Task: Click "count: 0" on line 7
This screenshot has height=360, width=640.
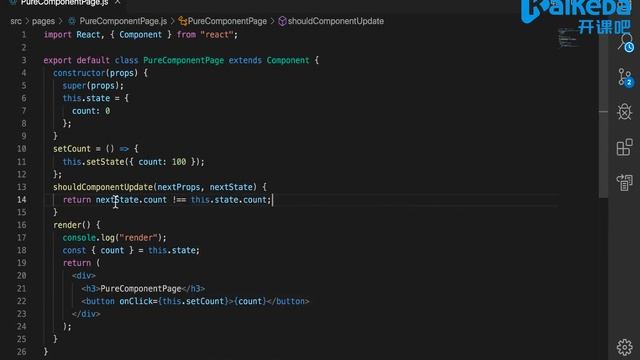Action: [91, 111]
